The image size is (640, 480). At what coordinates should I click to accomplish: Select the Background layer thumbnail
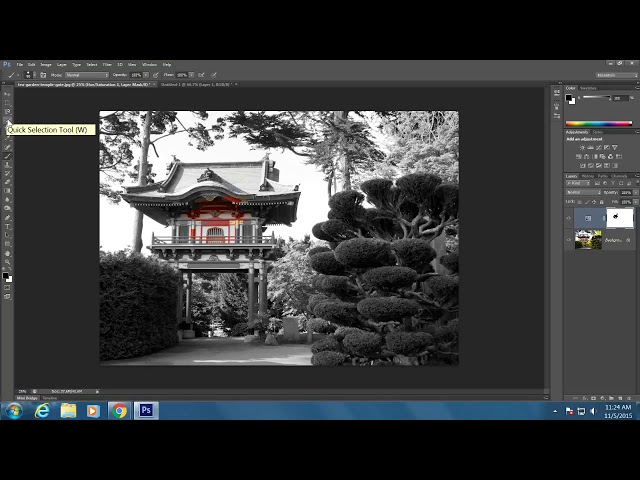[x=588, y=240]
